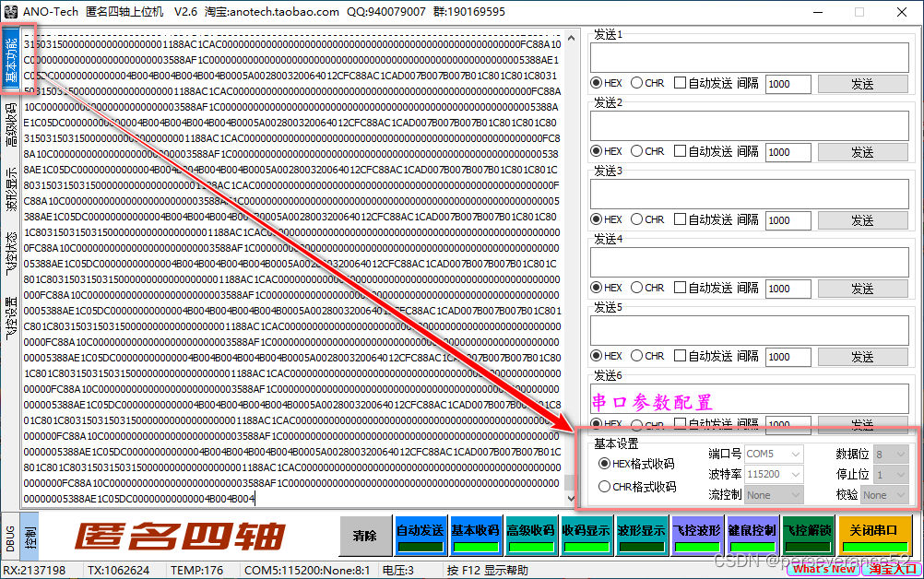
Task: Select HEX mode for 发送2
Action: (607, 151)
